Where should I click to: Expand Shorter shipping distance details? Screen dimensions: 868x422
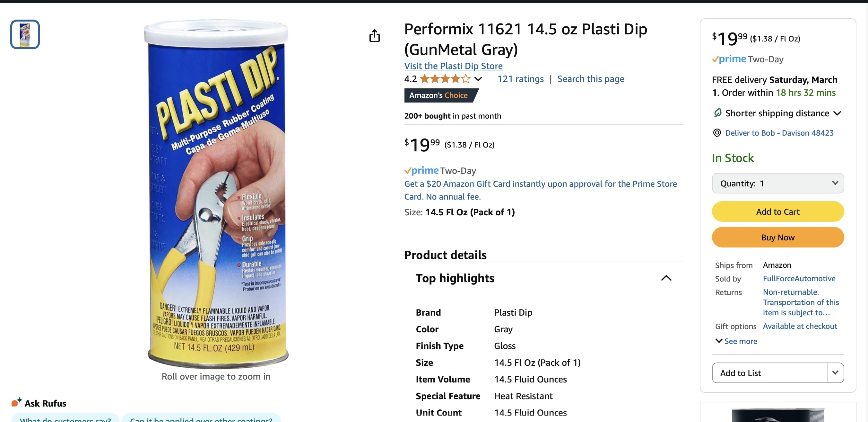point(837,113)
